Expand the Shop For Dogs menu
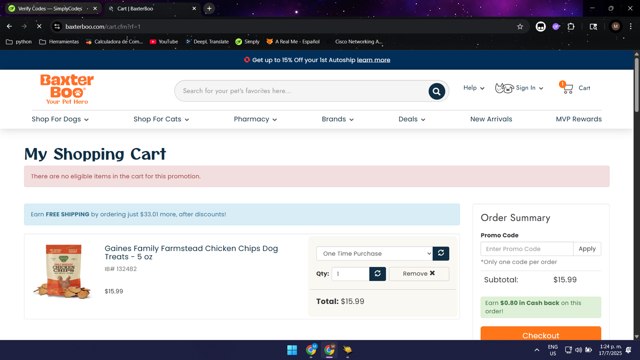Screen dimensions: 640x360 point(60,119)
